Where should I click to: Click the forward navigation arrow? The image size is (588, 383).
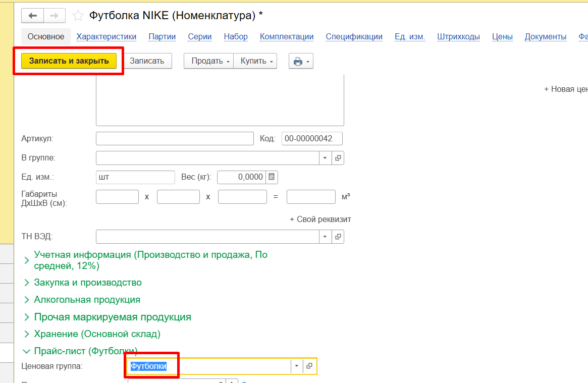pos(55,16)
